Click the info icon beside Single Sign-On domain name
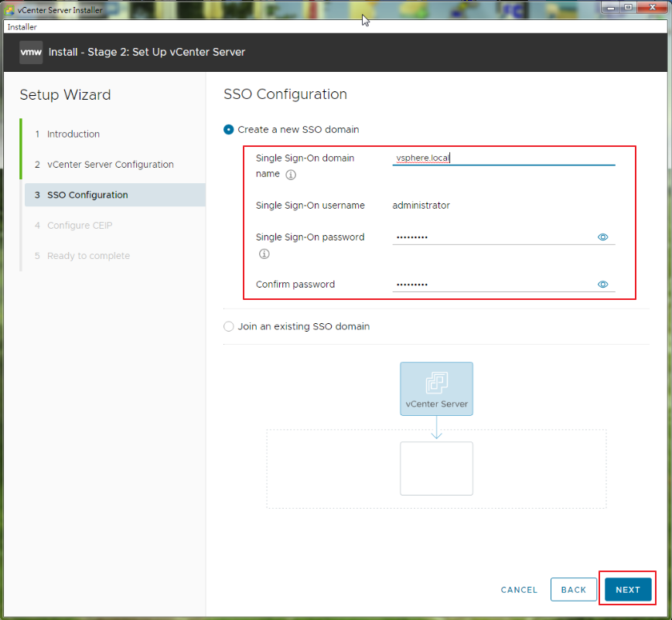 [291, 175]
